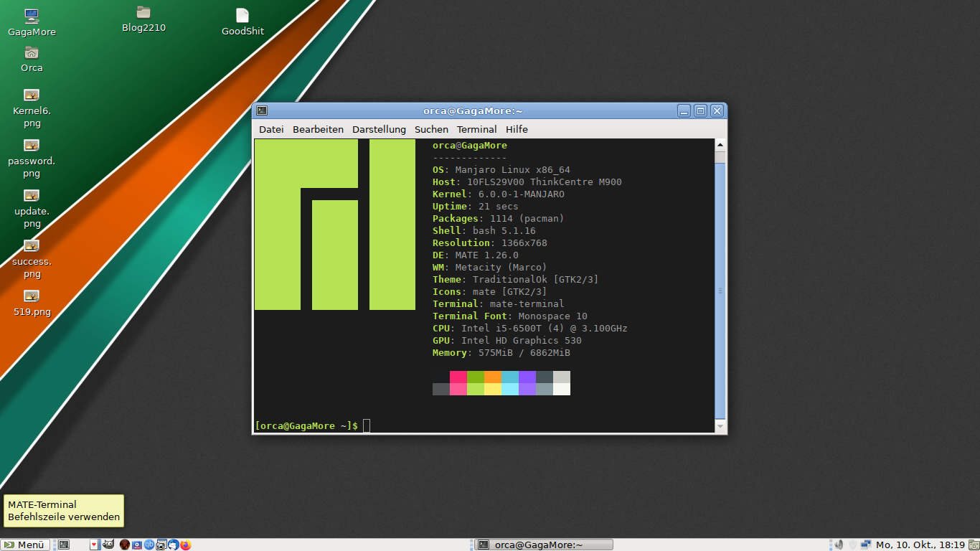Image resolution: width=980 pixels, height=551 pixels.
Task: Click the 'Packages: 1114 (pacman)' line
Action: point(499,219)
